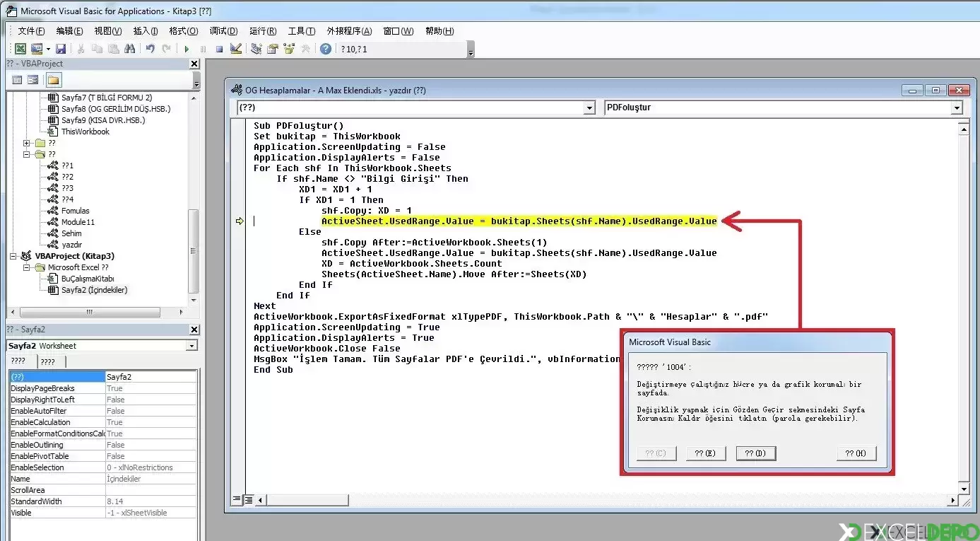Expand the collapsed ?? folder with the plus sign
Image resolution: width=980 pixels, height=541 pixels.
(x=28, y=143)
